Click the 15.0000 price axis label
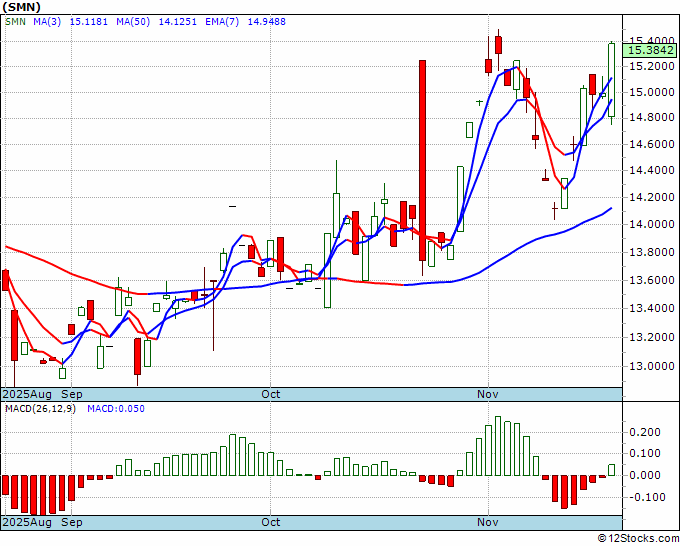 coord(651,92)
